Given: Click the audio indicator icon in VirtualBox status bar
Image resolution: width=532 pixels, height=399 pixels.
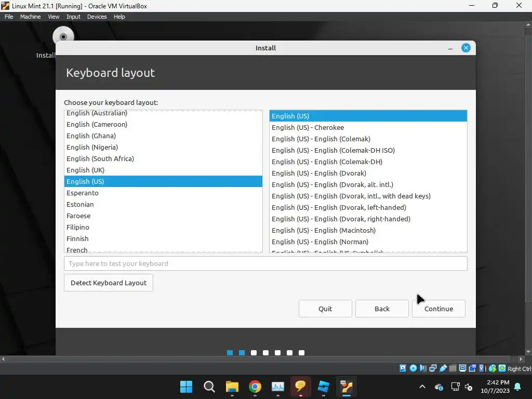Looking at the screenshot, I should (x=423, y=368).
